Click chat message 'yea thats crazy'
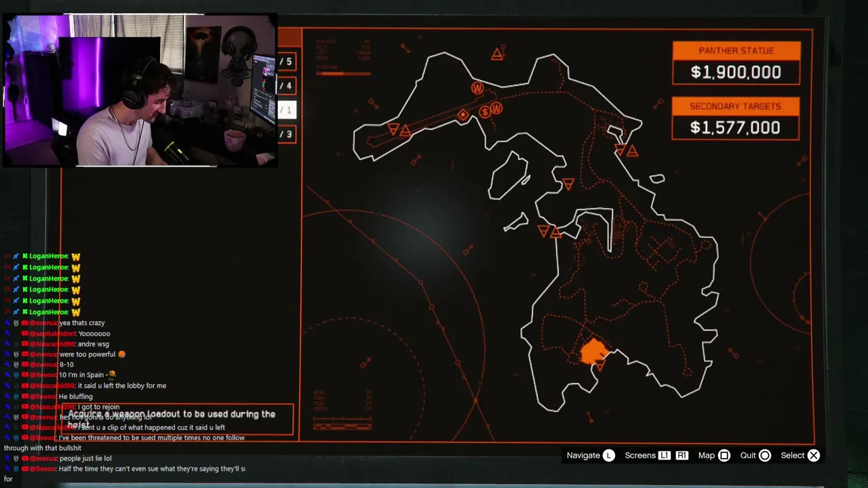This screenshot has width=868, height=488. click(x=82, y=323)
